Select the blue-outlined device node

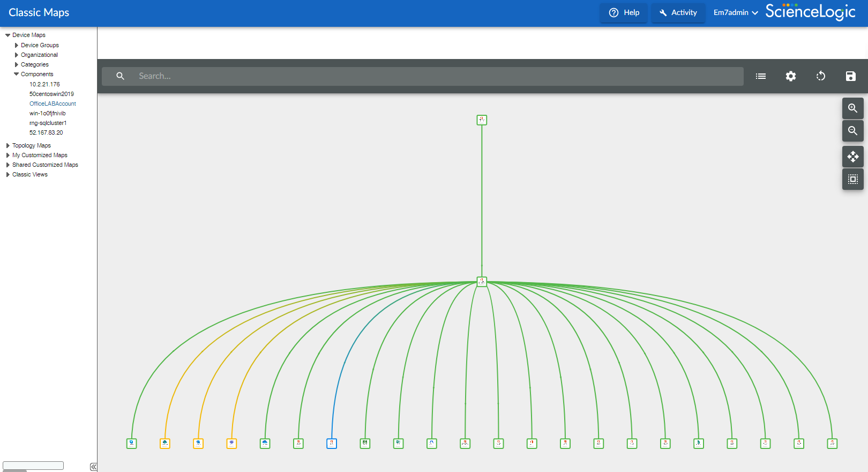click(x=332, y=444)
